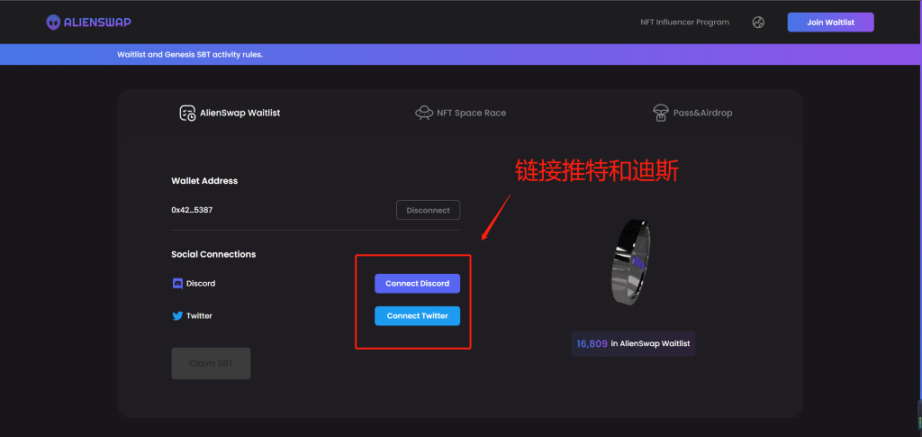Screen dimensions: 922x437
Task: Open the Pass&Airdrop tab
Action: [x=702, y=113]
